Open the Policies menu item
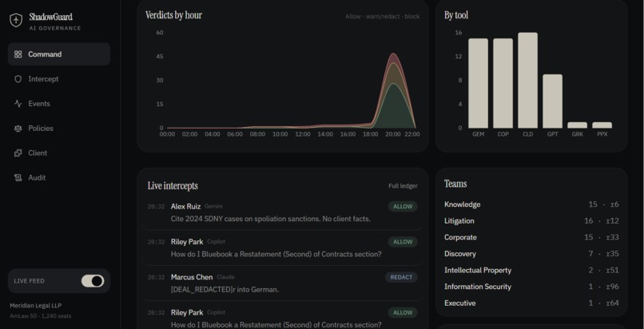Image resolution: width=644 pixels, height=329 pixels. point(59,128)
